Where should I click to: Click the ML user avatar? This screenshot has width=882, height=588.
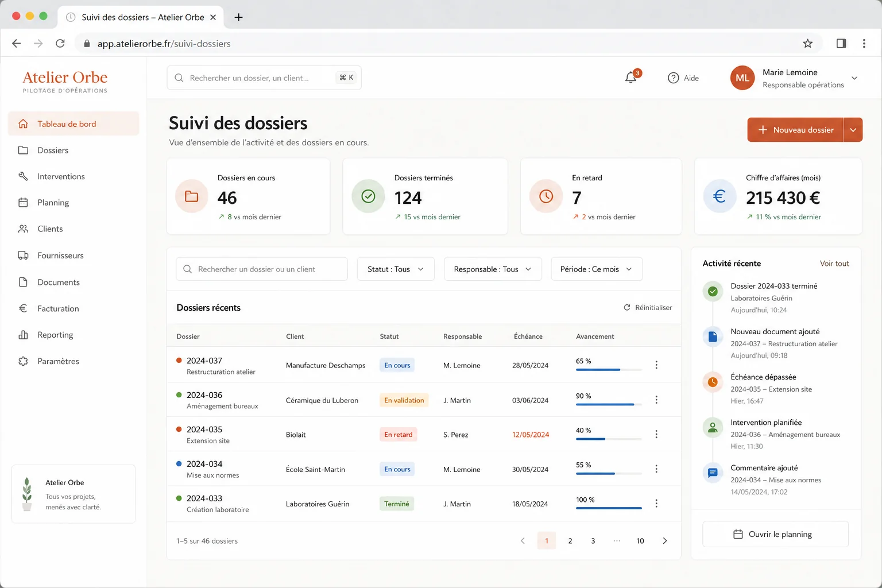(x=742, y=78)
